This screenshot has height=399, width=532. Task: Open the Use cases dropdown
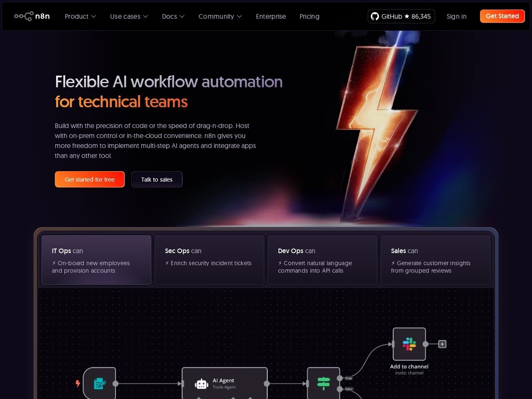[x=129, y=16]
